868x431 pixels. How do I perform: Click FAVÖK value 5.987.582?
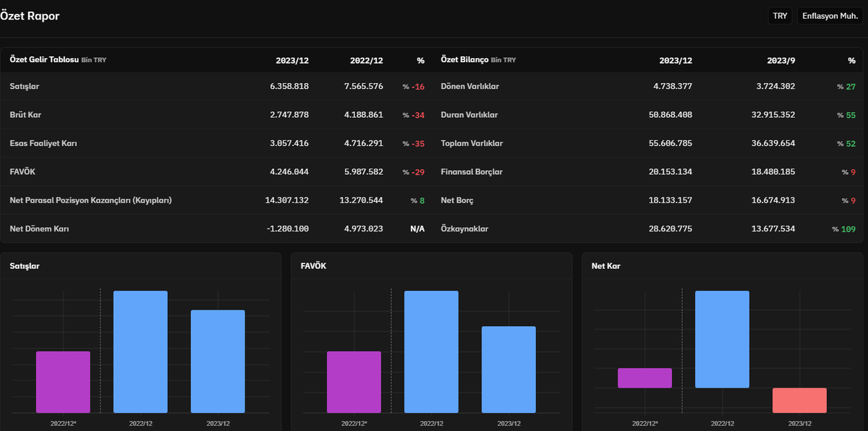click(x=363, y=172)
